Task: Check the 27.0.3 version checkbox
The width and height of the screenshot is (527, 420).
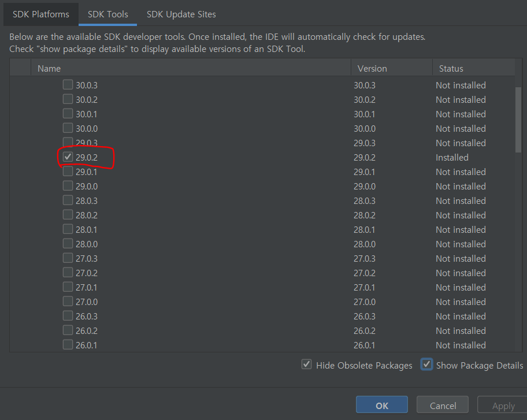Action: 68,258
